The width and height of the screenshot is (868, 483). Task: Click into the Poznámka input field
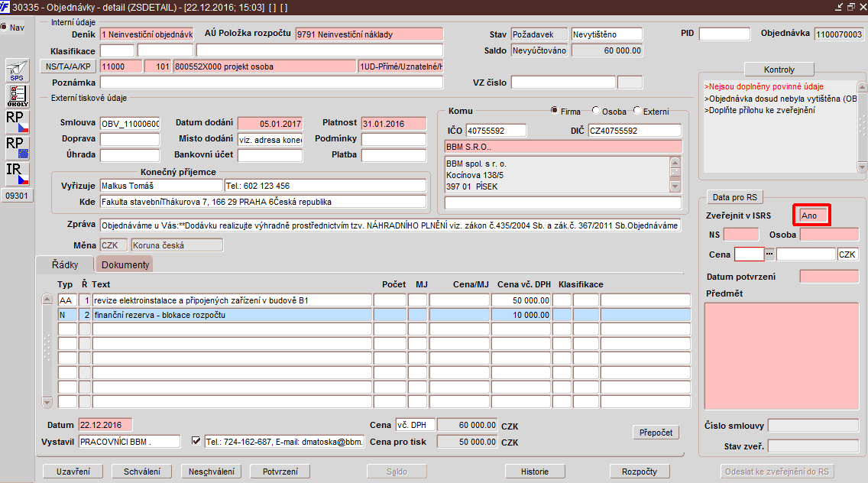point(271,83)
